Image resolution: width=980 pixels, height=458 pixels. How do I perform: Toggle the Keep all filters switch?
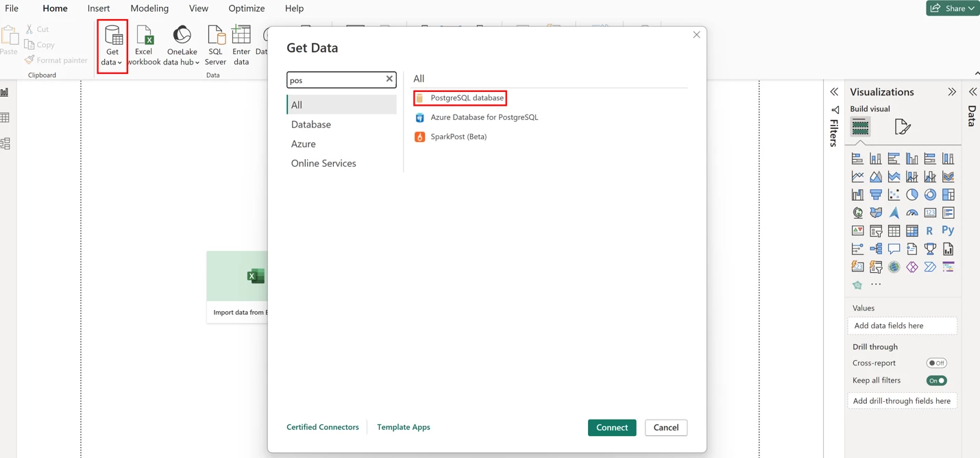click(x=936, y=381)
